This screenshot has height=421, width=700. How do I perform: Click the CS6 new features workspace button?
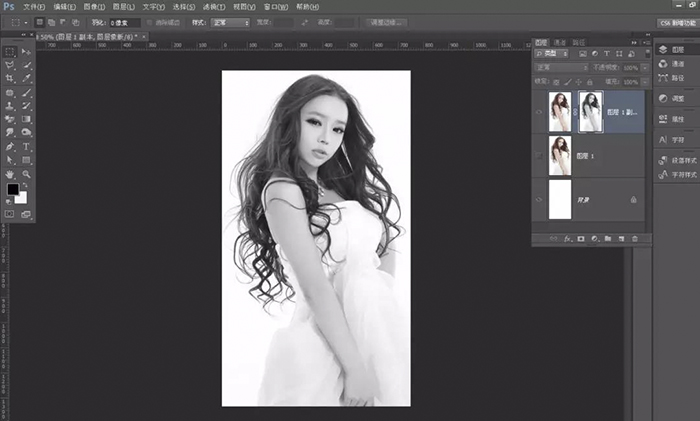pos(677,22)
